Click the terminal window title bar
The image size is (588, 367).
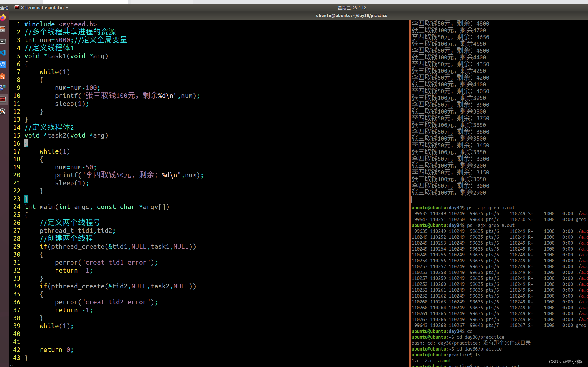tap(351, 16)
